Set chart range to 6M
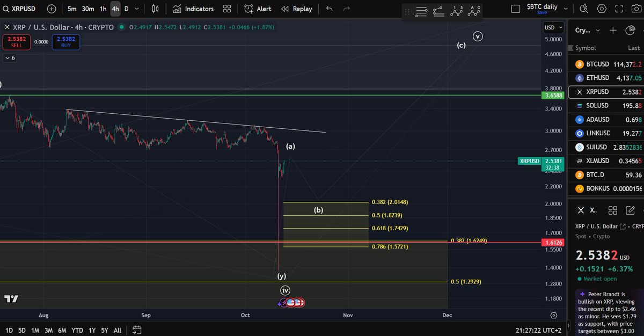This screenshot has width=644, height=336. [62, 330]
